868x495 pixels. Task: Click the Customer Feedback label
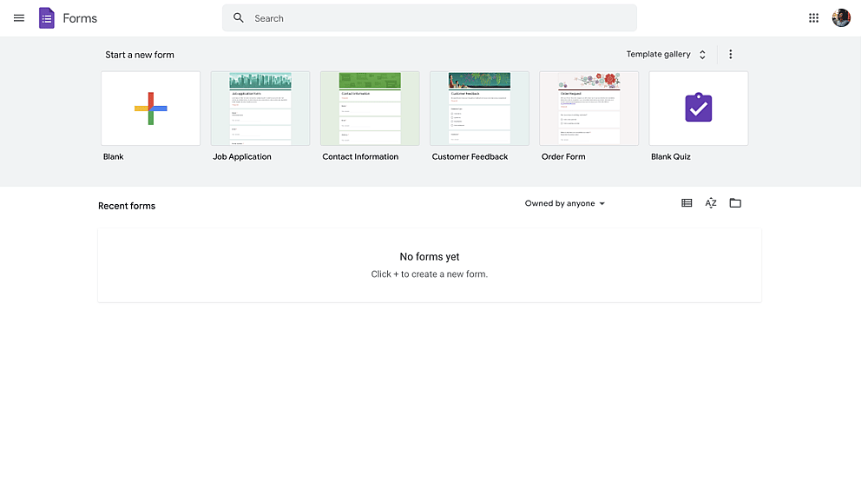[x=470, y=156]
